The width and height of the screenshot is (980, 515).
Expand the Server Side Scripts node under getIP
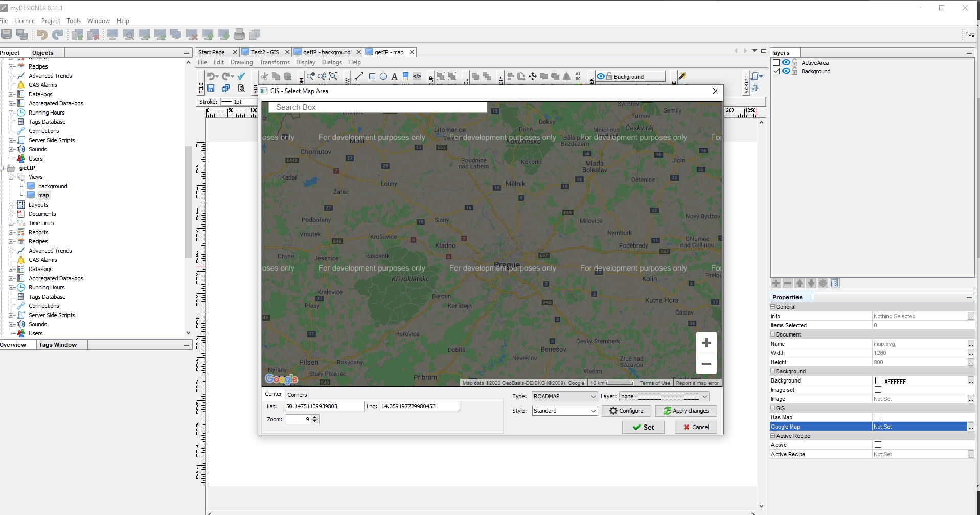click(x=11, y=315)
